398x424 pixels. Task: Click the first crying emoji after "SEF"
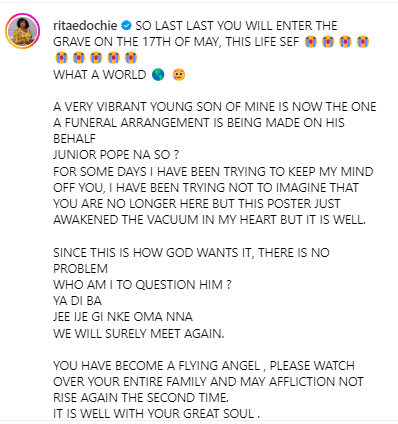(x=311, y=42)
